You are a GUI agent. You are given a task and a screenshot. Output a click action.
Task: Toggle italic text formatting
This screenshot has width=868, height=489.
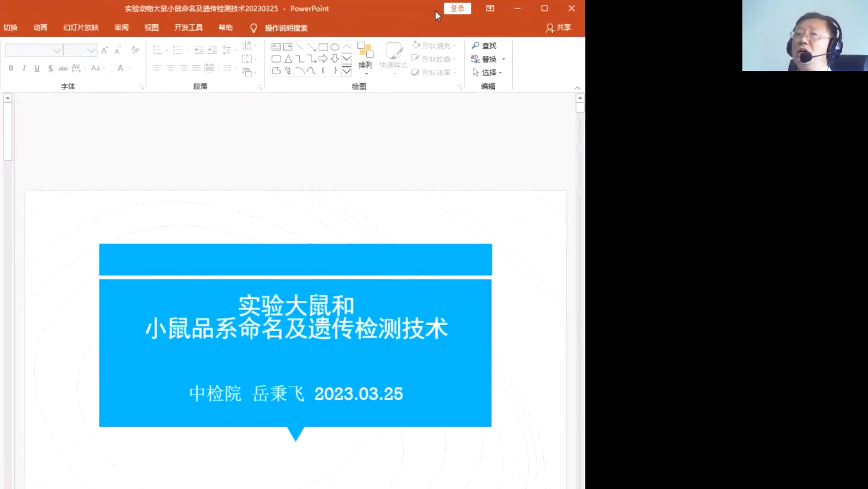(x=24, y=69)
